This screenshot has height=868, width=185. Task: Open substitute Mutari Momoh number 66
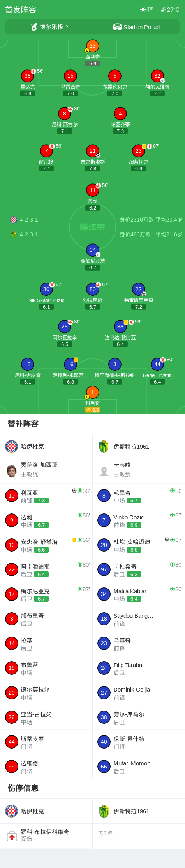[139, 767]
